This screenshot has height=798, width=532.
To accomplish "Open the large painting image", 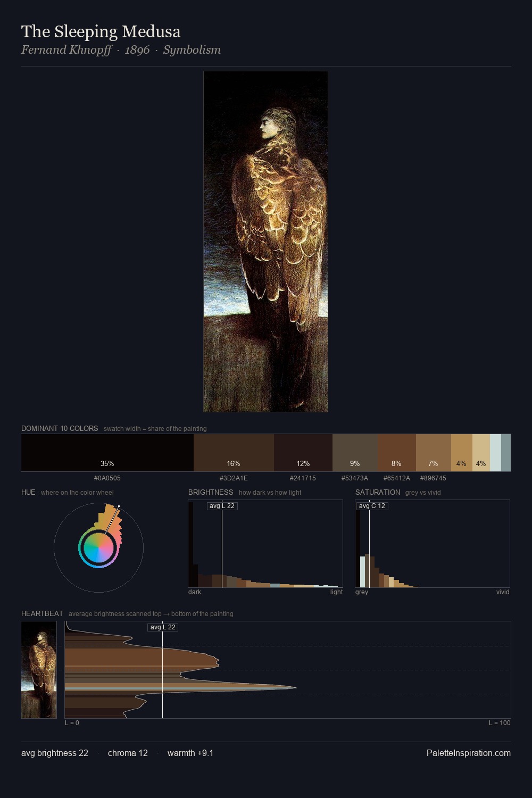I will pyautogui.click(x=265, y=242).
